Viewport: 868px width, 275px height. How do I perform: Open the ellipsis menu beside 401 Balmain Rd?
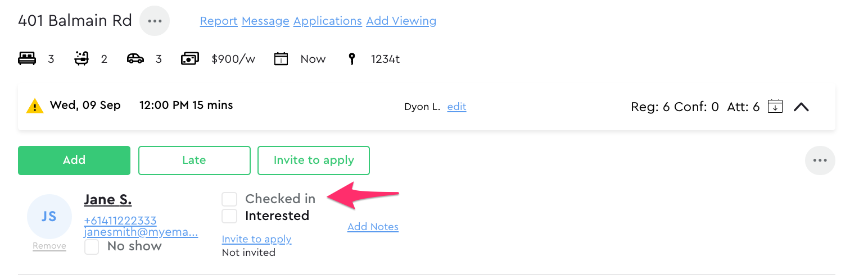[x=155, y=21]
